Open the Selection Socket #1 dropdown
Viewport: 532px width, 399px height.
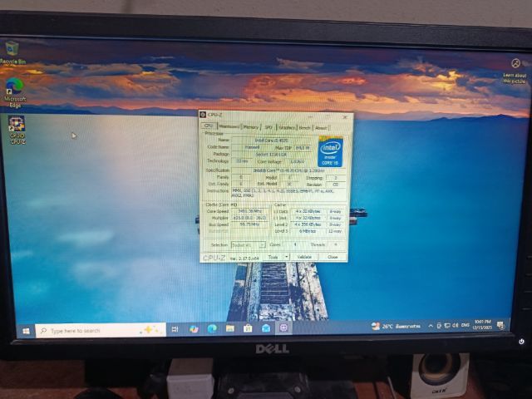tap(248, 244)
